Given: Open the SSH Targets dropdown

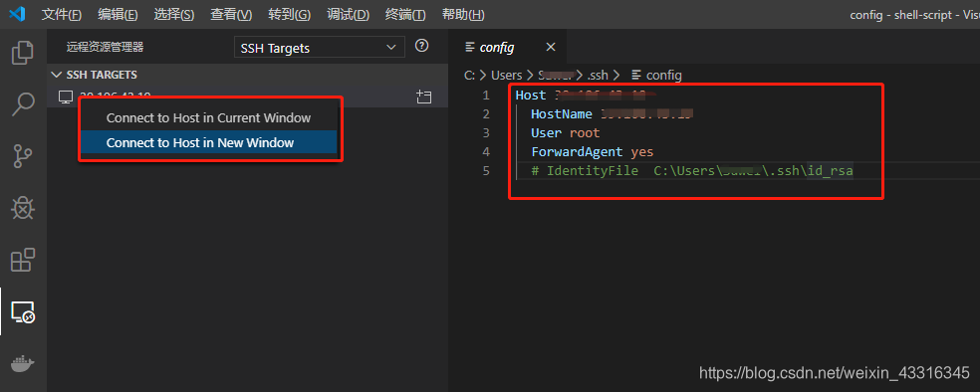Looking at the screenshot, I should (x=320, y=48).
